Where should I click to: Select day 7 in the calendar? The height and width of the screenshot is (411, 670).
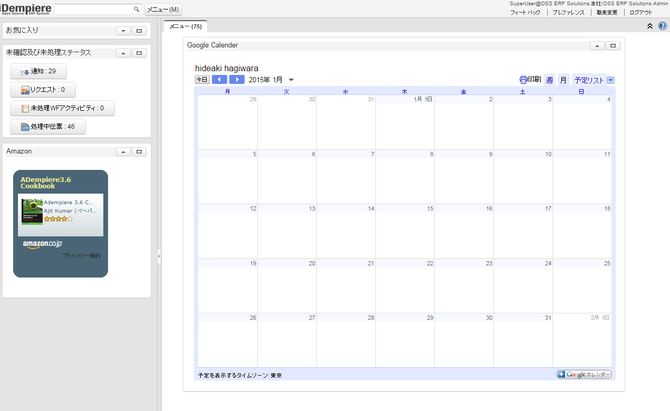click(x=346, y=177)
